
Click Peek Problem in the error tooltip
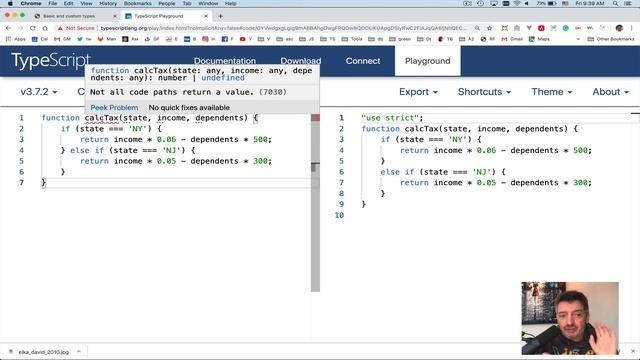point(114,107)
